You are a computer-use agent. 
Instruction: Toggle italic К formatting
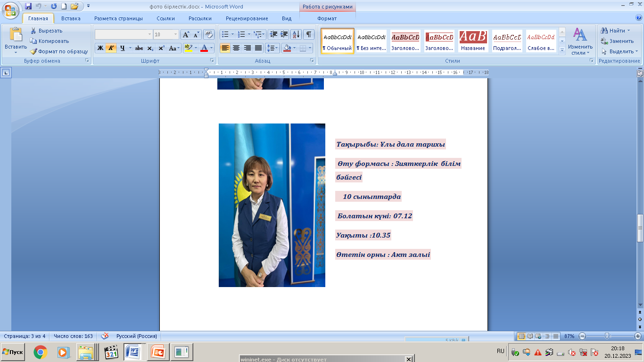point(111,48)
